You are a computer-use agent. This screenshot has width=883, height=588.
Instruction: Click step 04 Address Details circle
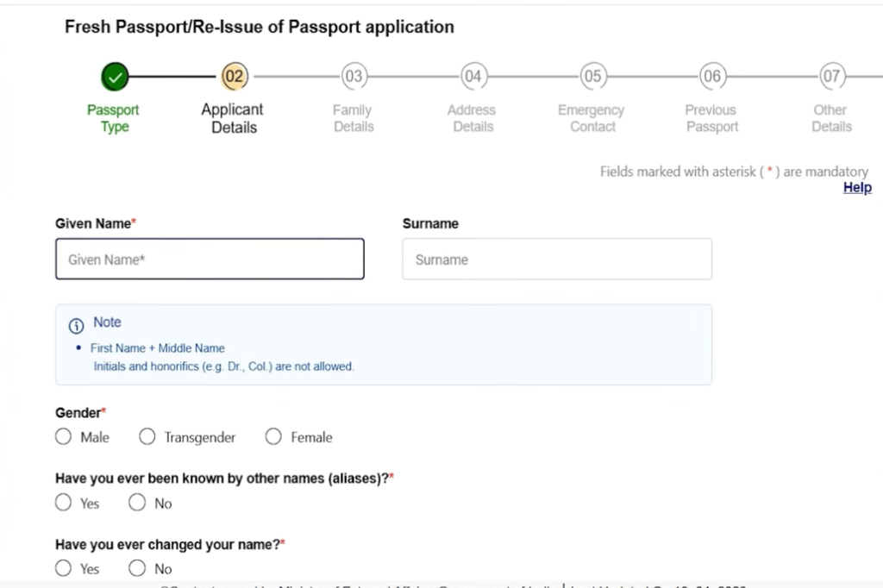pyautogui.click(x=473, y=77)
